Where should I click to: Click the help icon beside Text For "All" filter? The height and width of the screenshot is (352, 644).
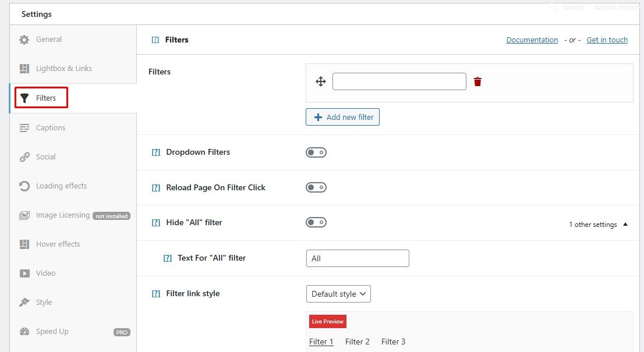coord(167,258)
